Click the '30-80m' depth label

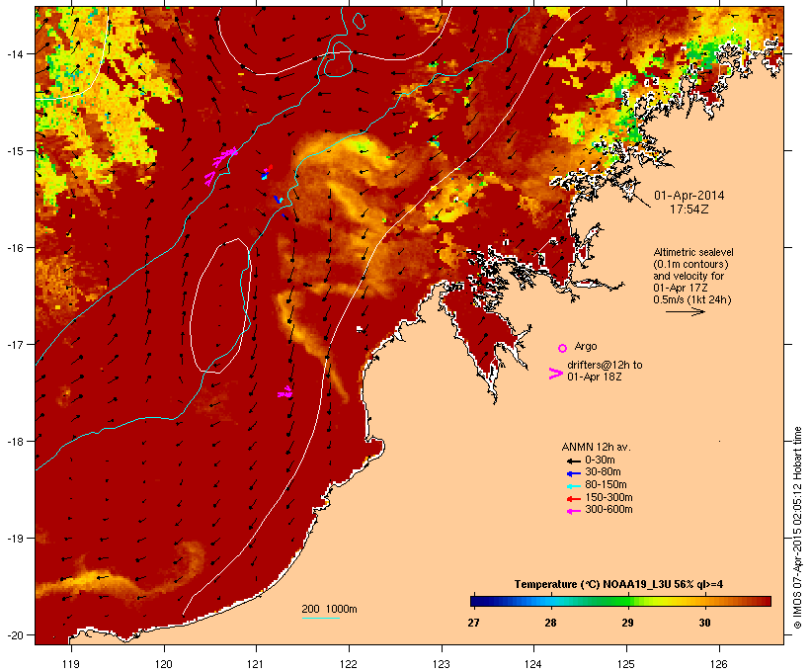(x=603, y=472)
